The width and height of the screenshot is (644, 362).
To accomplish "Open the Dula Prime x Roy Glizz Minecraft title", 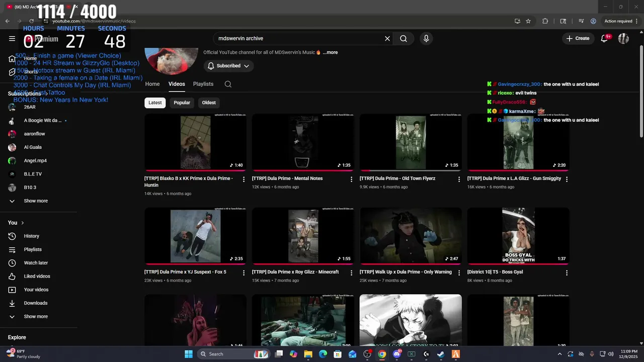I will pos(295,272).
